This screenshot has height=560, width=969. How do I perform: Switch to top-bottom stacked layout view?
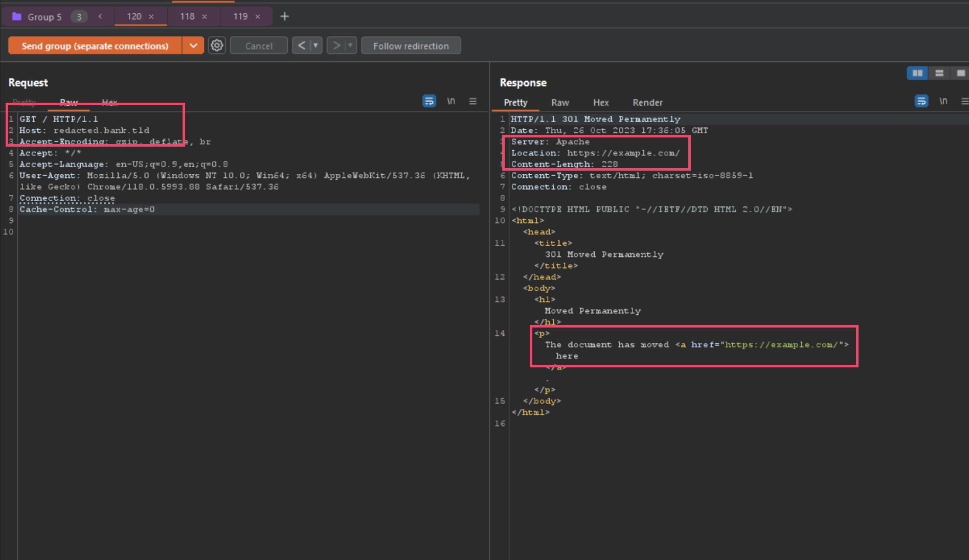tap(939, 73)
